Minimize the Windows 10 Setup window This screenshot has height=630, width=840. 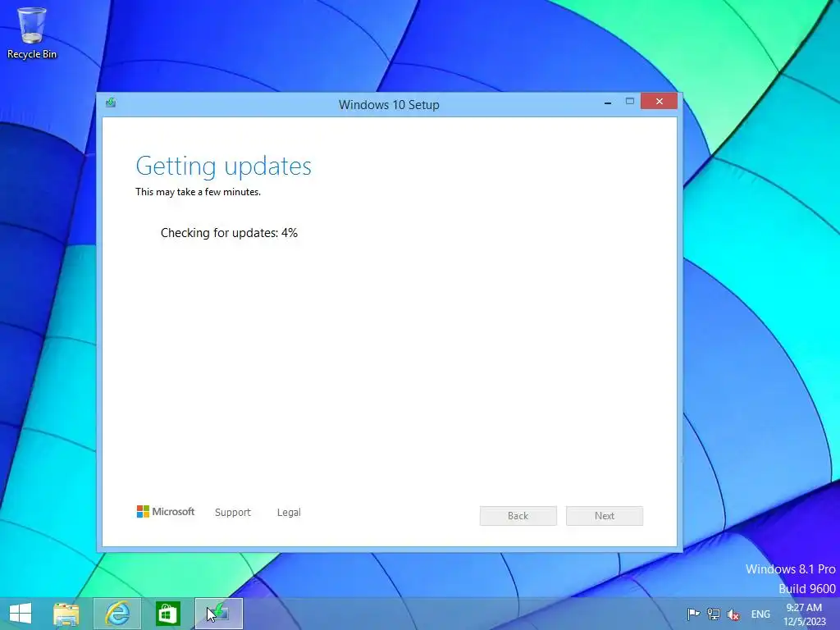pos(608,102)
